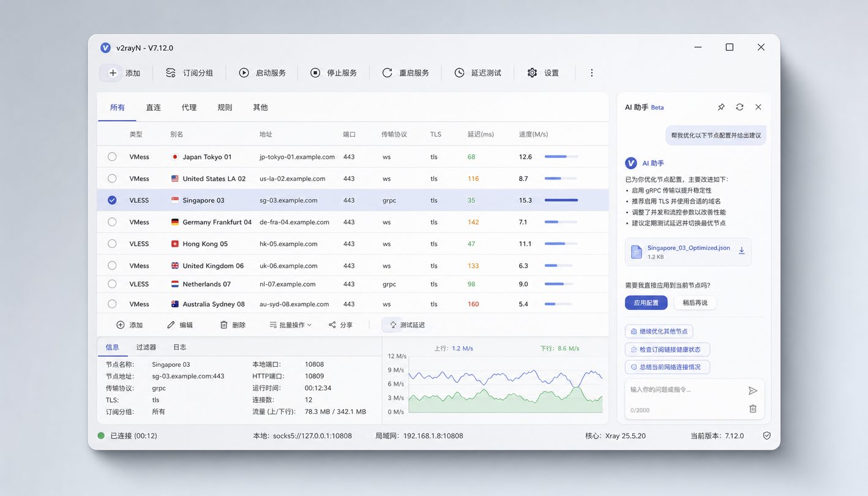Click the UK flag in United Kingdom 06 row
Viewport: 868px width, 496px height.
pyautogui.click(x=175, y=265)
